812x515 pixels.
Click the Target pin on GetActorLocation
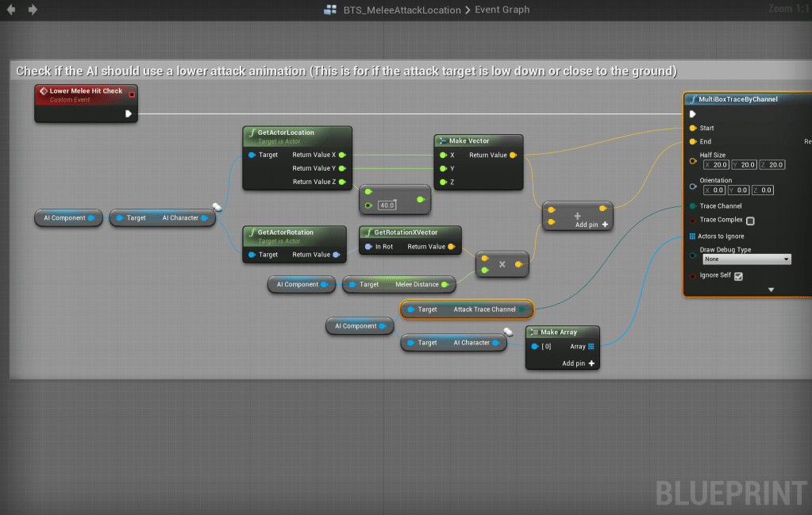coord(252,155)
